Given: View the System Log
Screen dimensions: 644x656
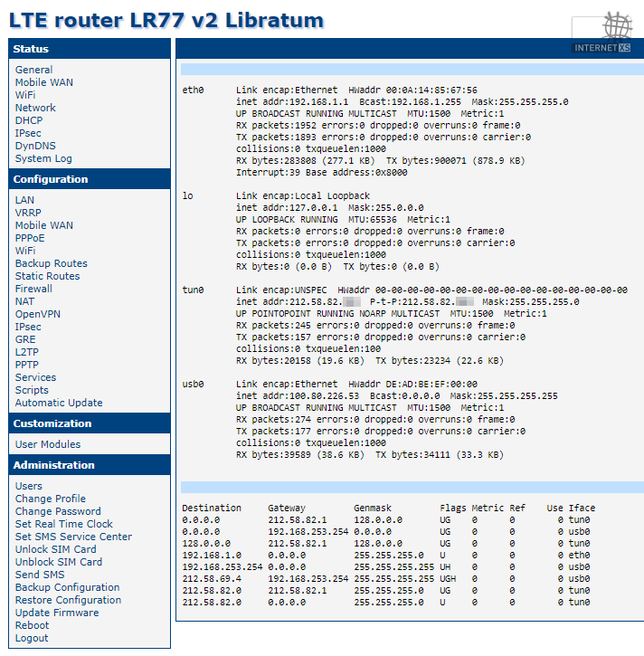Looking at the screenshot, I should pyautogui.click(x=43, y=158).
